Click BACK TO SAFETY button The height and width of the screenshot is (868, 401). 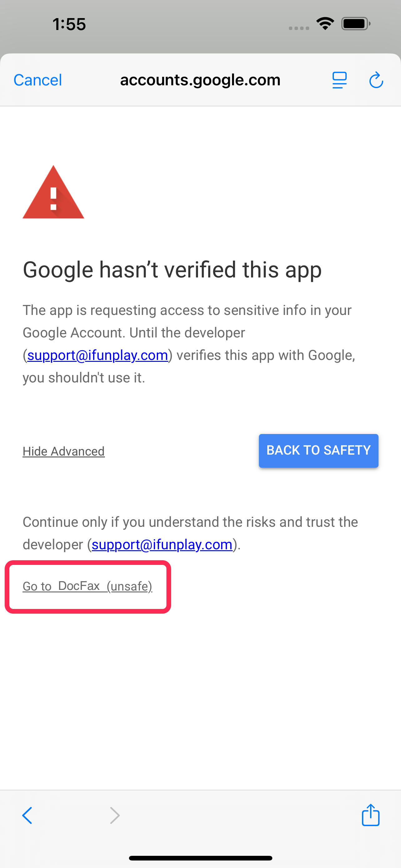point(319,451)
